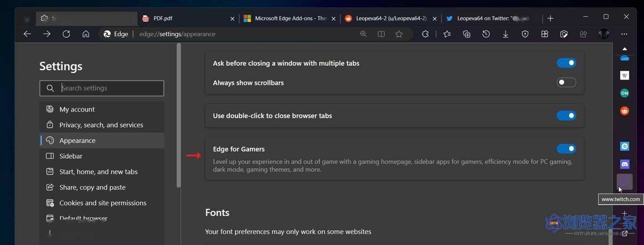Open the Downloads icon
The width and height of the screenshot is (644, 245).
[x=505, y=34]
